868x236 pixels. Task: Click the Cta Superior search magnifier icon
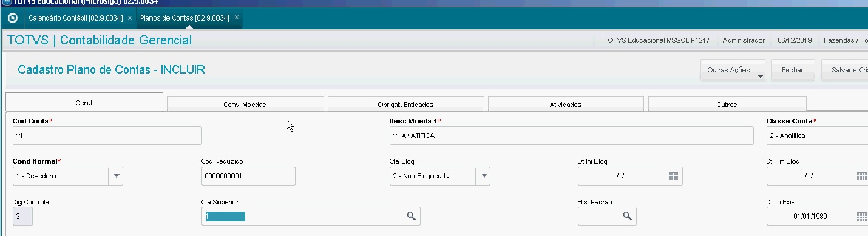[x=411, y=217]
